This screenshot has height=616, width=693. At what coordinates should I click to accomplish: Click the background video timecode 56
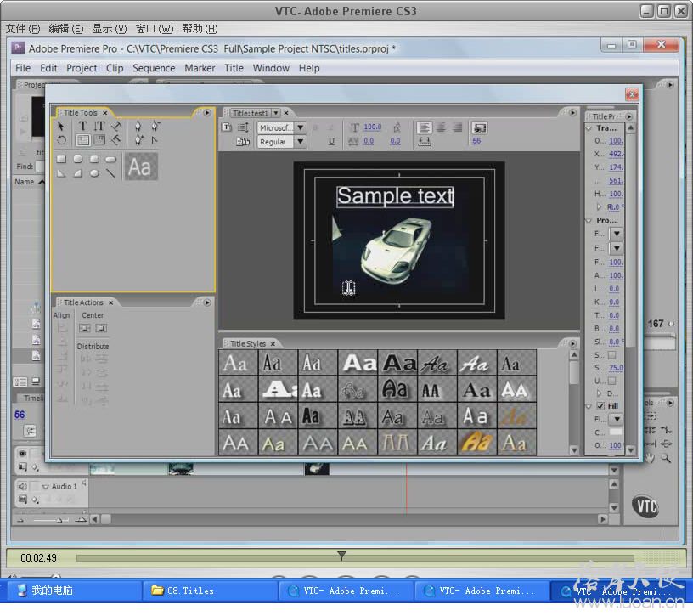tap(476, 141)
